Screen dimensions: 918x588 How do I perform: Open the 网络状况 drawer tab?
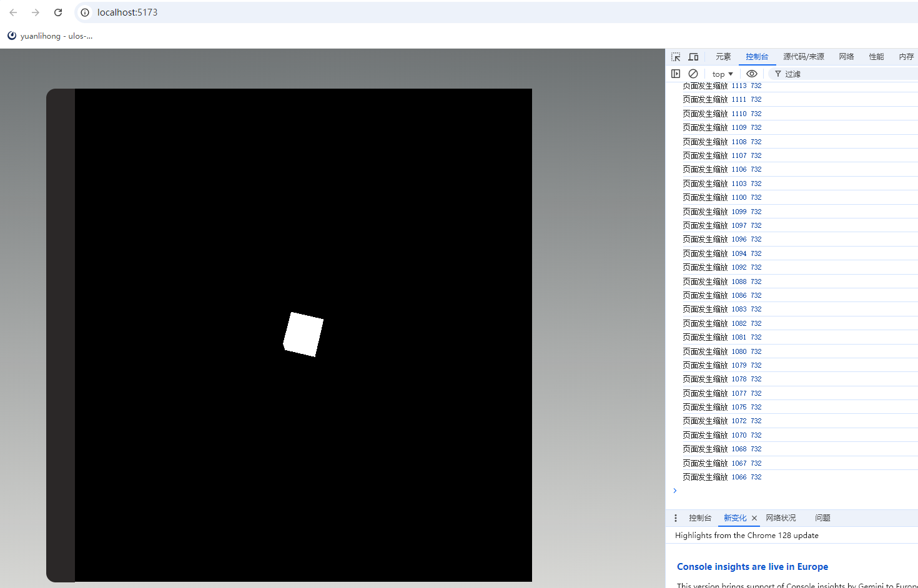(x=780, y=518)
